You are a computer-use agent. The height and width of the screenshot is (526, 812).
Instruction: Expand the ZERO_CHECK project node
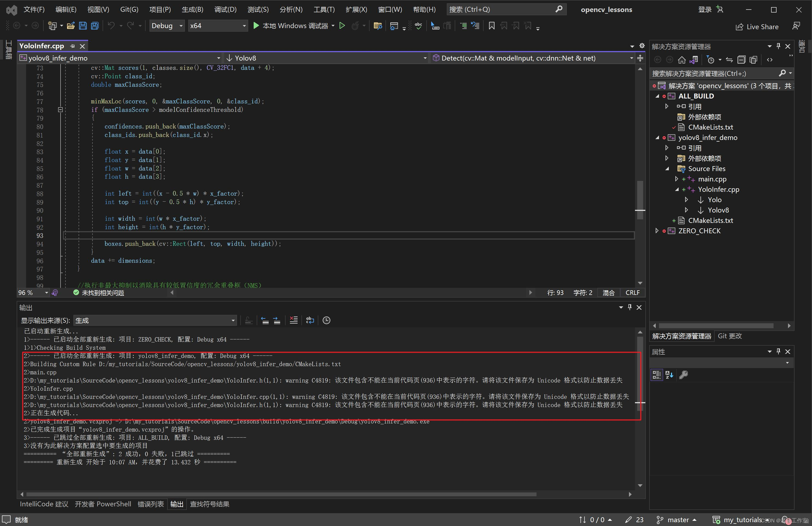tap(657, 231)
